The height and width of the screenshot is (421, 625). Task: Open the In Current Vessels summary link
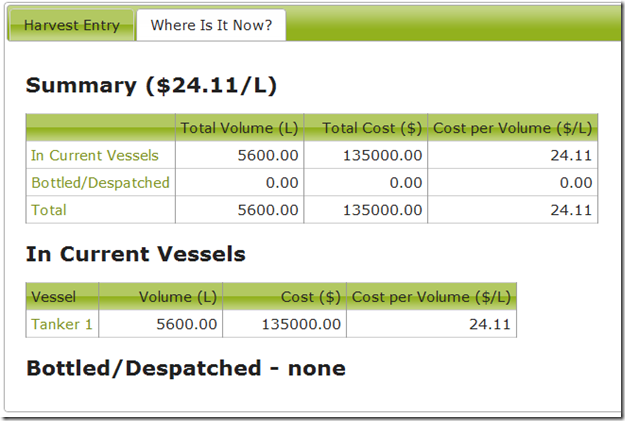(x=95, y=155)
